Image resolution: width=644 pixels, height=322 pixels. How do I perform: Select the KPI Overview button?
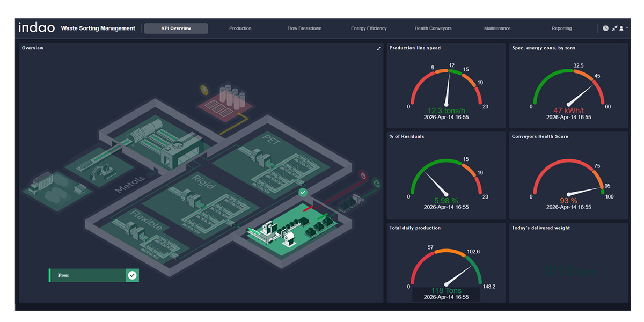tap(176, 28)
